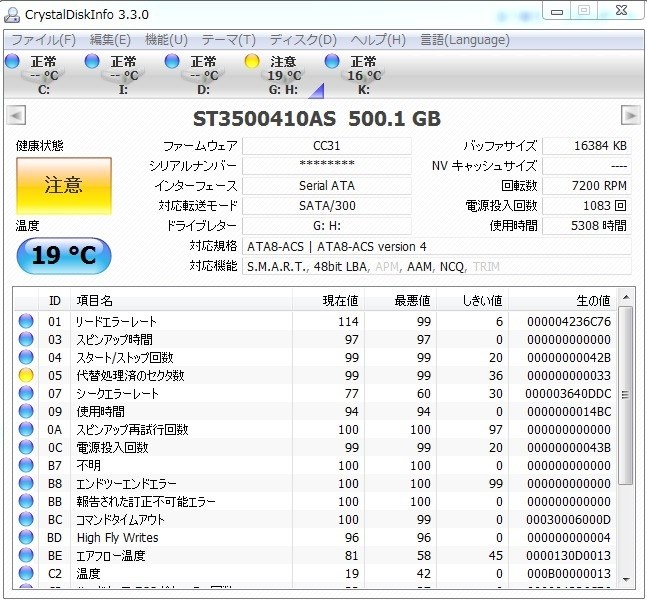The image size is (647, 602).
Task: Click blue status icon for 01 リードエラーレート
Action: [26, 321]
